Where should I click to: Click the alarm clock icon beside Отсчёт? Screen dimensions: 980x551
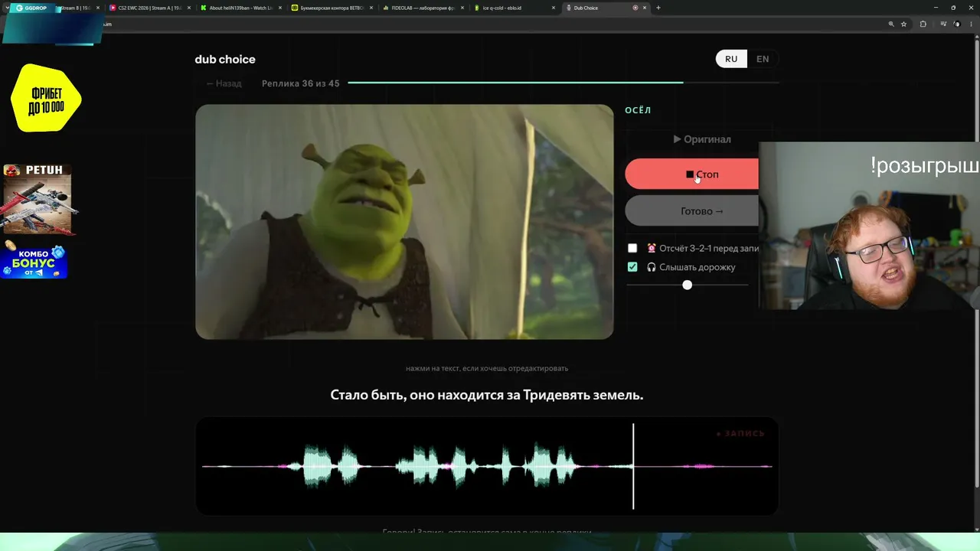[x=652, y=248]
